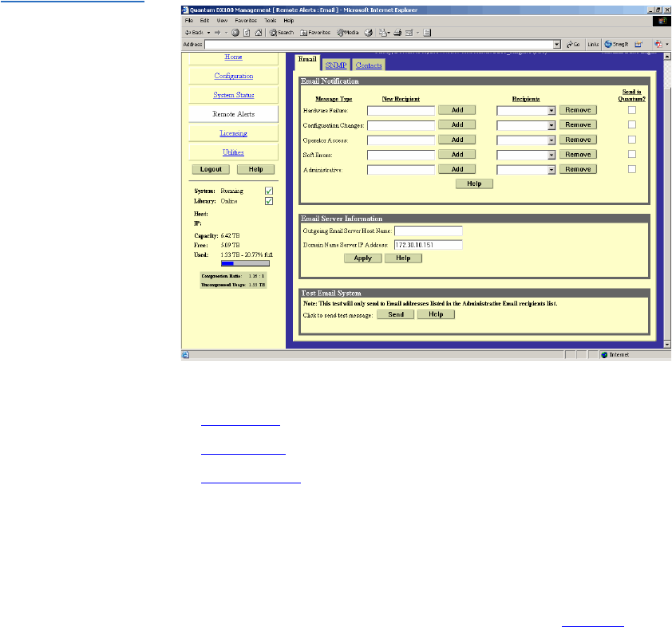Image resolution: width=672 pixels, height=627 pixels.
Task: Click the Go button beside address bar
Action: (573, 44)
